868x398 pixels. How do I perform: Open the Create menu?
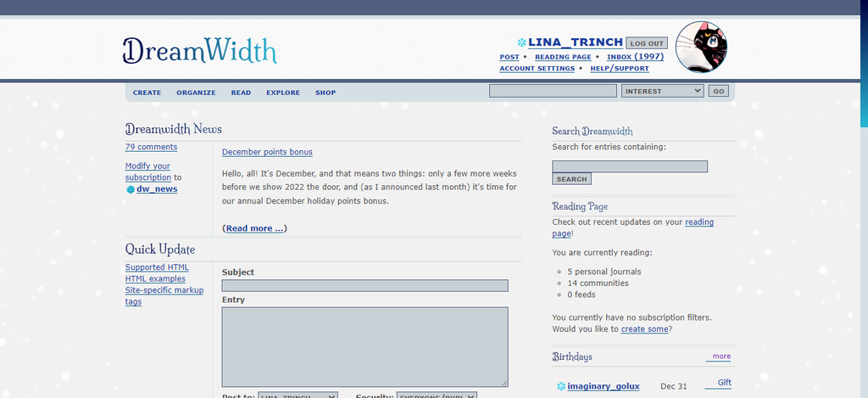coord(147,92)
